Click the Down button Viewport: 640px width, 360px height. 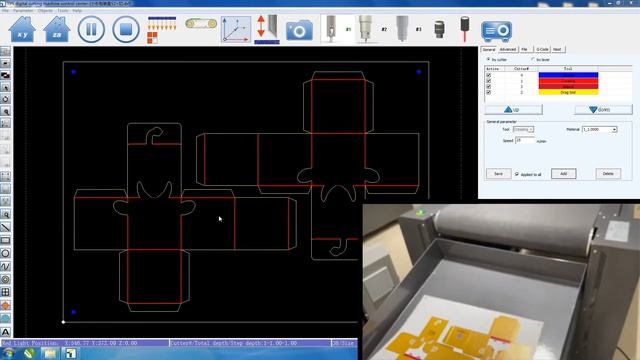[603, 109]
